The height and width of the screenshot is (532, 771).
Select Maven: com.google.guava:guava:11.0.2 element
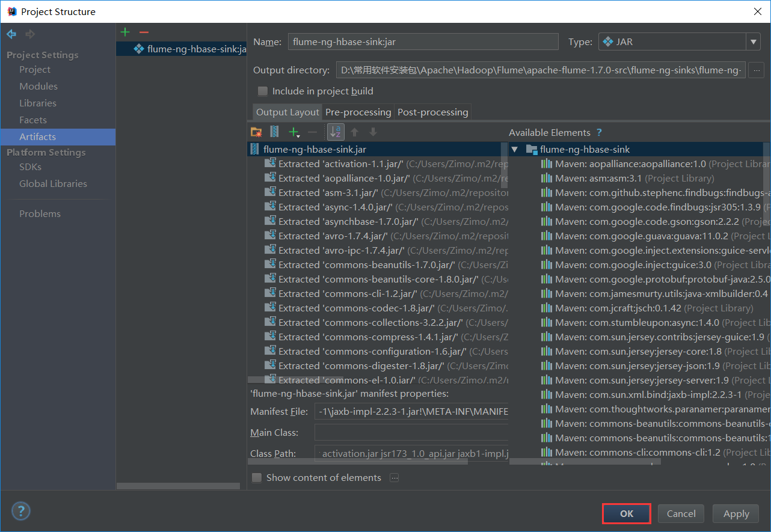coord(640,236)
